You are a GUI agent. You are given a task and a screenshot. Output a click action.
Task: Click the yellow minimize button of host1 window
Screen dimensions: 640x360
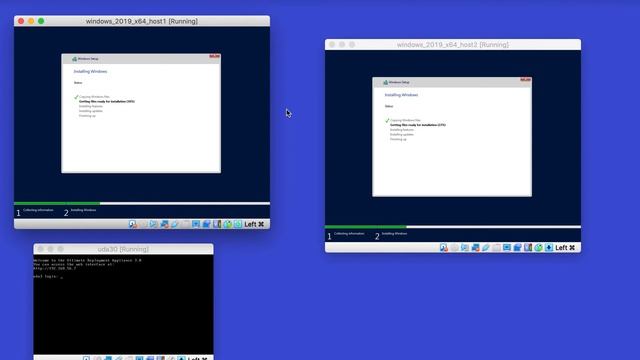pos(31,21)
